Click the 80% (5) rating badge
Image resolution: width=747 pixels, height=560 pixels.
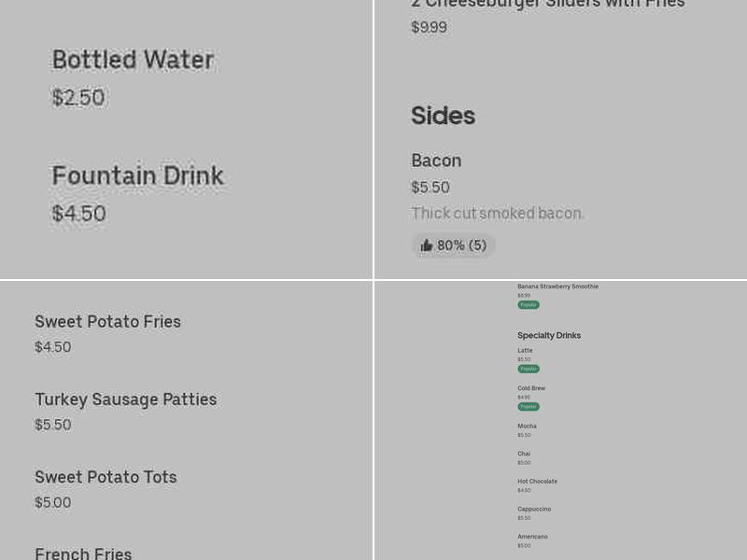(x=454, y=245)
